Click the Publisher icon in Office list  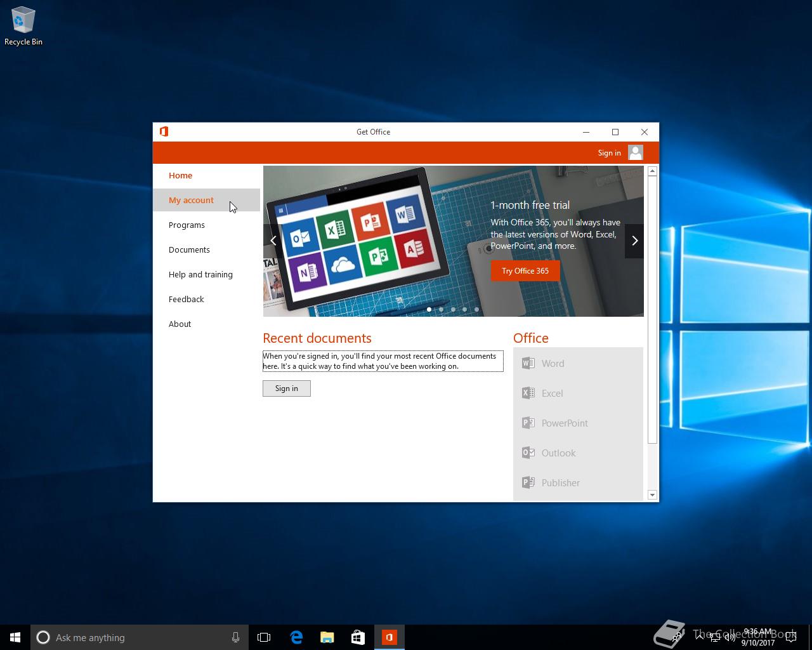pyautogui.click(x=528, y=482)
